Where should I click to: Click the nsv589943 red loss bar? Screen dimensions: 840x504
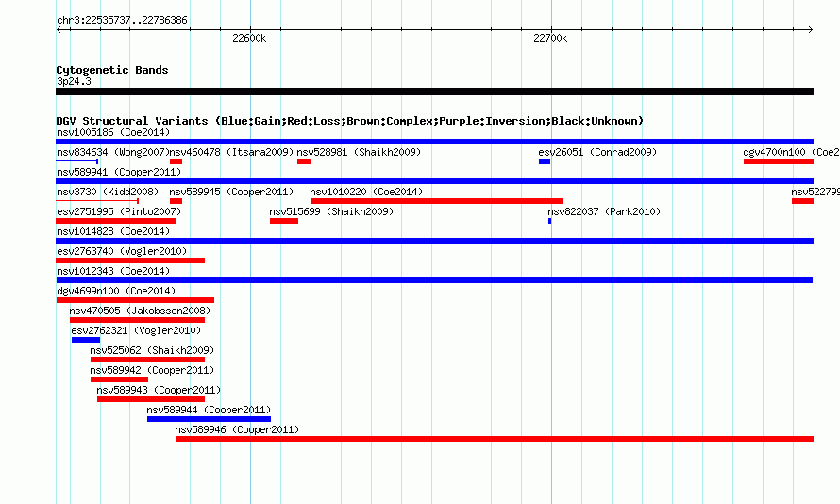[x=151, y=399]
